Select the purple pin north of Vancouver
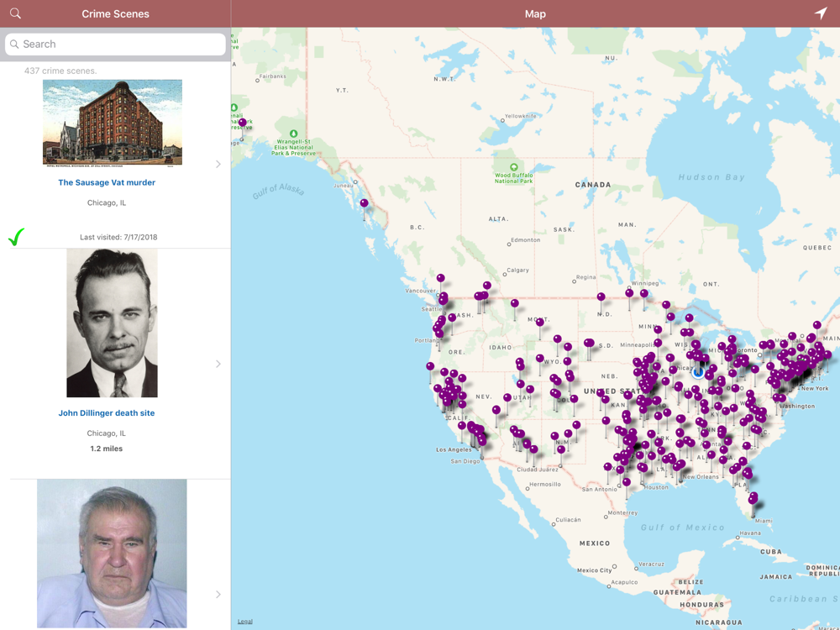The image size is (840, 630). [x=440, y=278]
